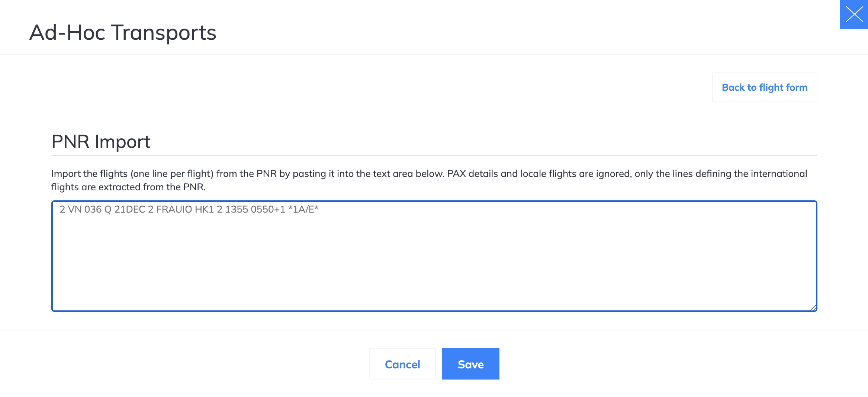Click the import instructions paragraph
Viewport: 868px width, 397px height.
click(429, 180)
